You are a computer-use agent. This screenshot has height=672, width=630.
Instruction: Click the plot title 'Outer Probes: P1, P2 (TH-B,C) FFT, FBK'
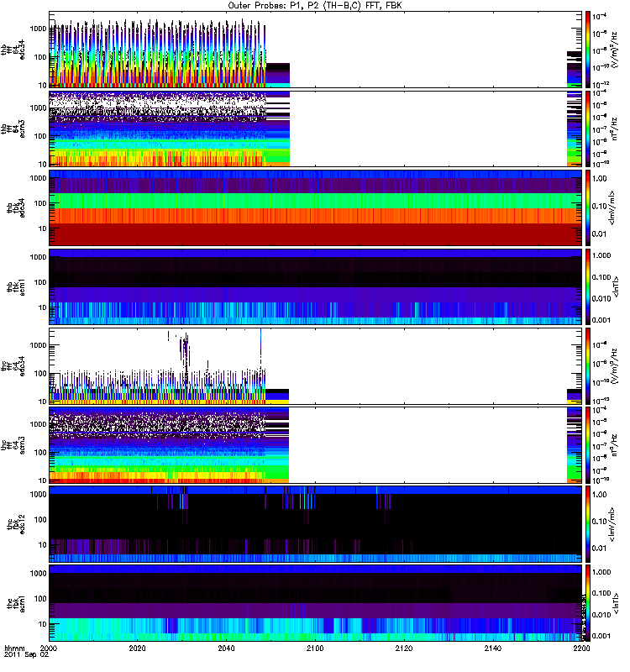click(x=315, y=6)
